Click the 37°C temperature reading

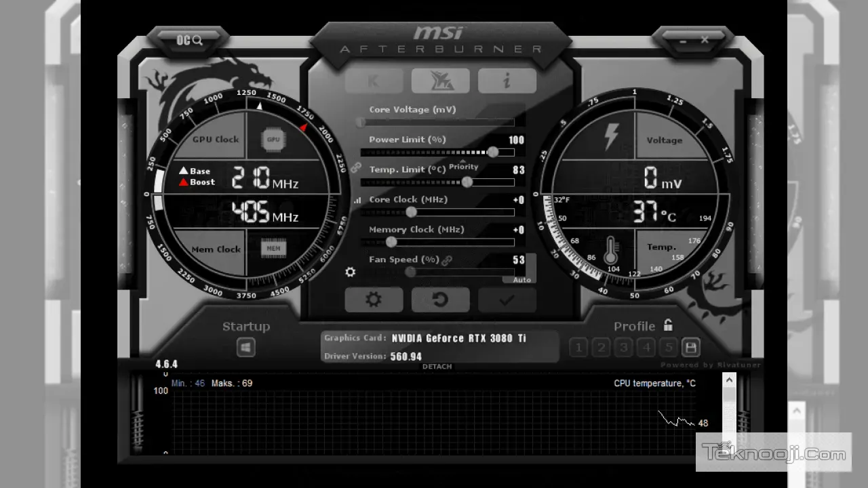click(x=654, y=213)
